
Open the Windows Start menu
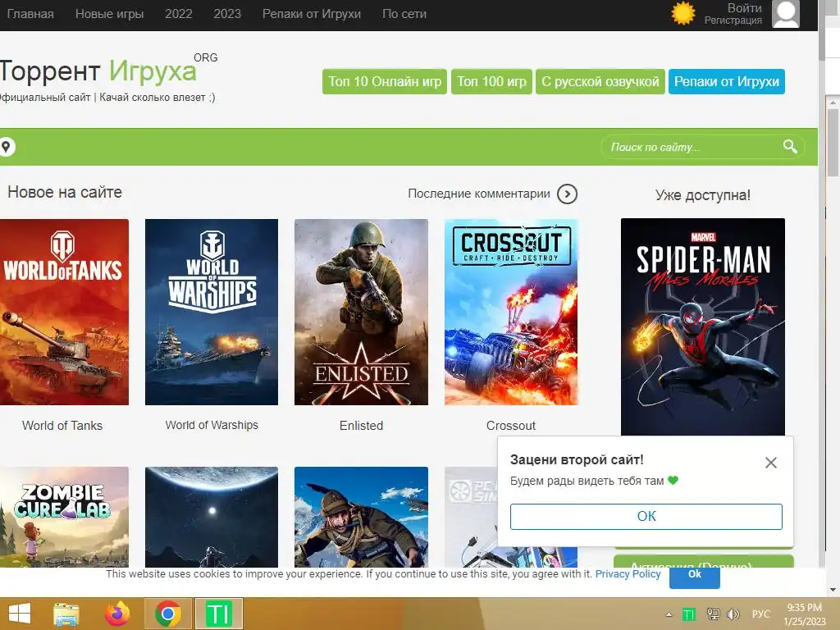pos(20,614)
